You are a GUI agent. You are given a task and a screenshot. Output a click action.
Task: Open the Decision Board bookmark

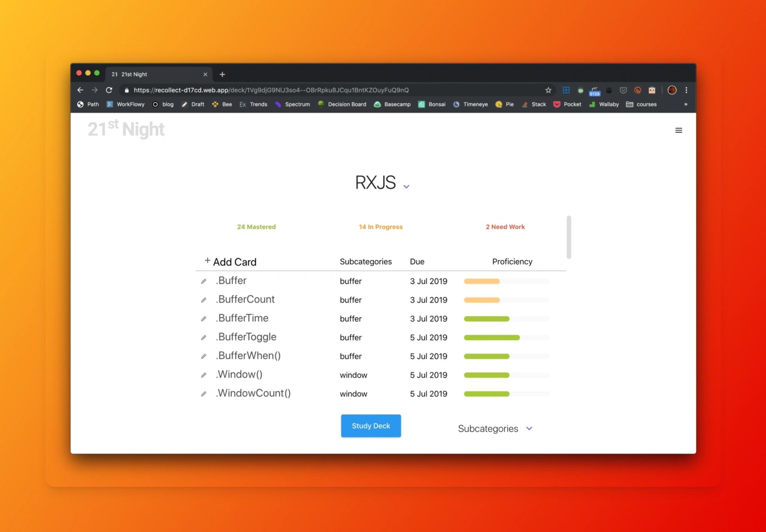[x=342, y=104]
